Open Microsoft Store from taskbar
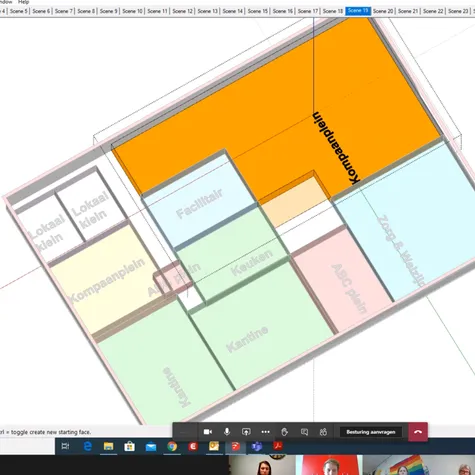The height and width of the screenshot is (475, 475). (129, 446)
